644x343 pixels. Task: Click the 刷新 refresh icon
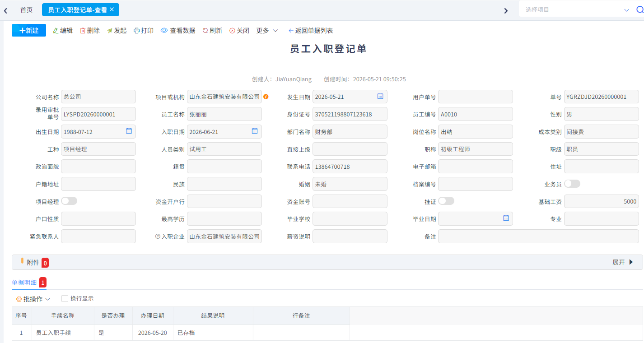point(205,31)
